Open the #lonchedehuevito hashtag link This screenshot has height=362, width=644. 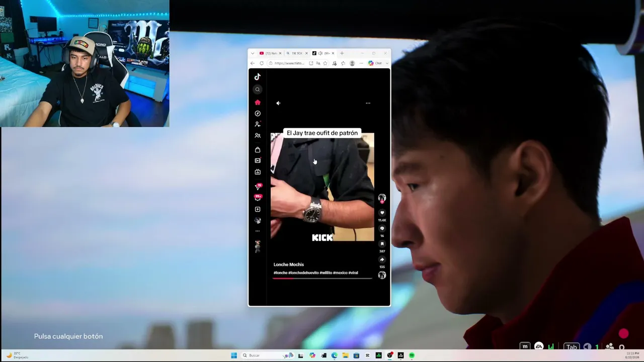point(303,273)
